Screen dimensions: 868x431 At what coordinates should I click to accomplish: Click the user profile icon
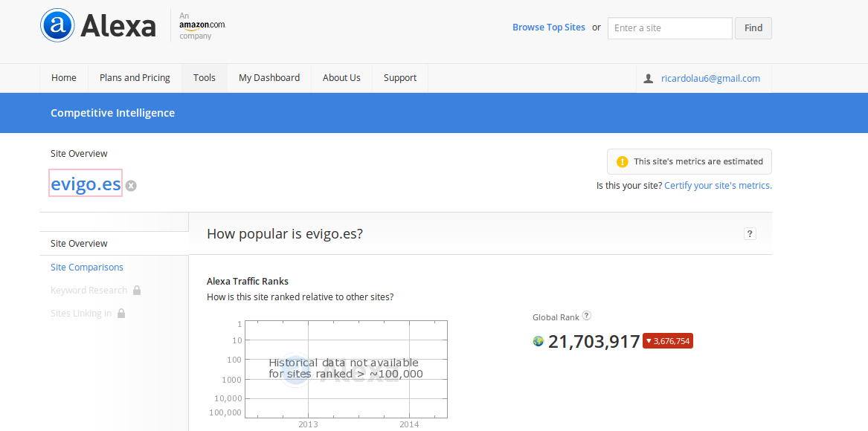tap(649, 79)
